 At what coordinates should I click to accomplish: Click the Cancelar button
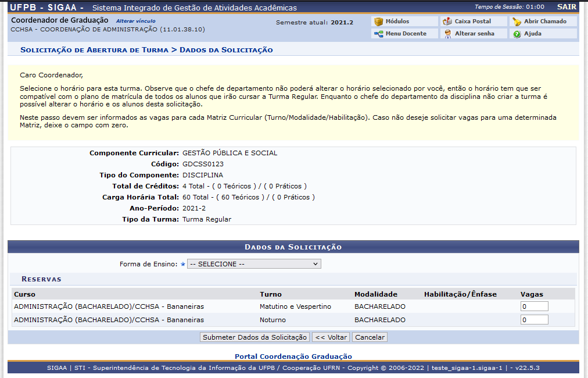(x=370, y=337)
